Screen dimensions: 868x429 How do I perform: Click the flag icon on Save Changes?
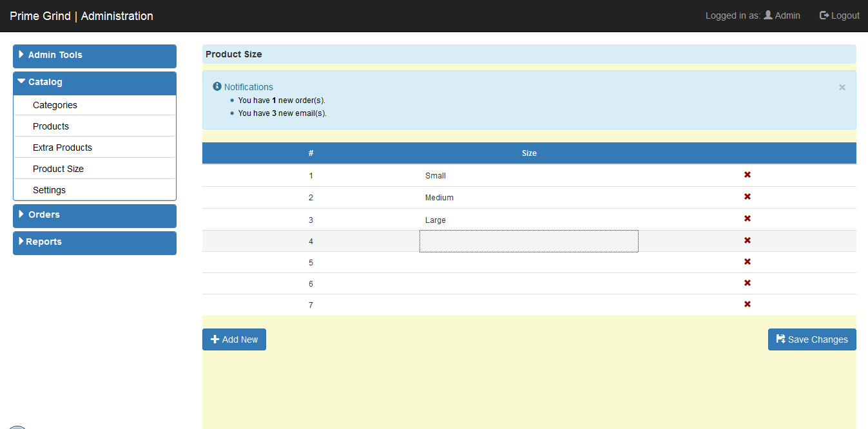click(x=780, y=339)
